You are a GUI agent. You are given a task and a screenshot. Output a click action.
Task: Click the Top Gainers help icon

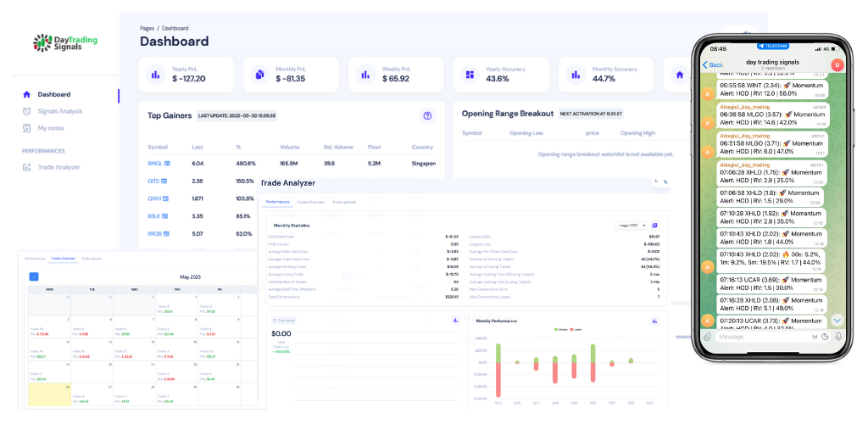(x=427, y=115)
